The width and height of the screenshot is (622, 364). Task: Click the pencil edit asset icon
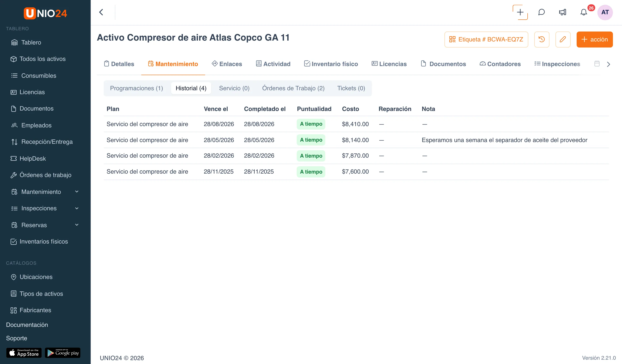tap(563, 39)
